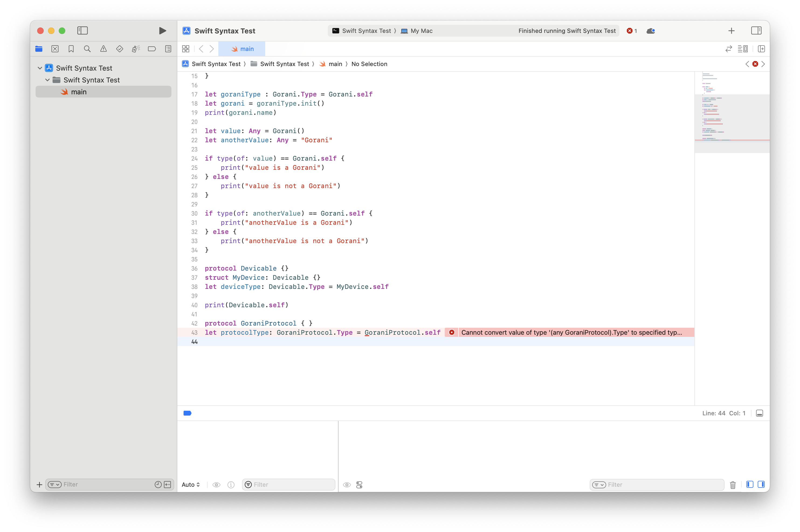Open the Report navigator icon
This screenshot has width=800, height=532.
[168, 49]
